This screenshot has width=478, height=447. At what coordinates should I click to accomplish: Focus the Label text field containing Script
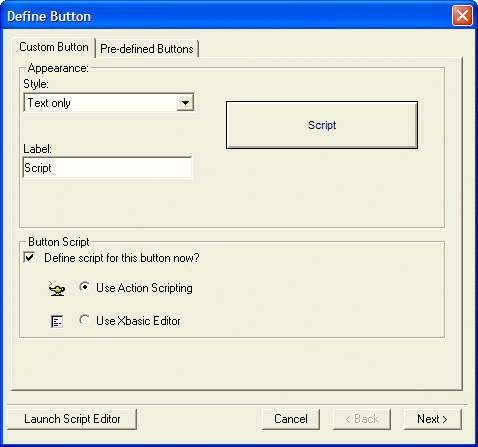click(107, 168)
